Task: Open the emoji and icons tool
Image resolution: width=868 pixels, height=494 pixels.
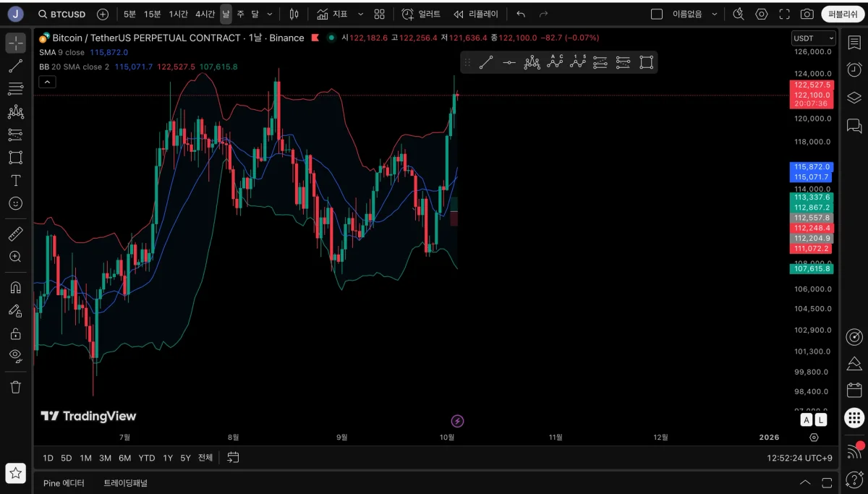Action: click(x=15, y=204)
